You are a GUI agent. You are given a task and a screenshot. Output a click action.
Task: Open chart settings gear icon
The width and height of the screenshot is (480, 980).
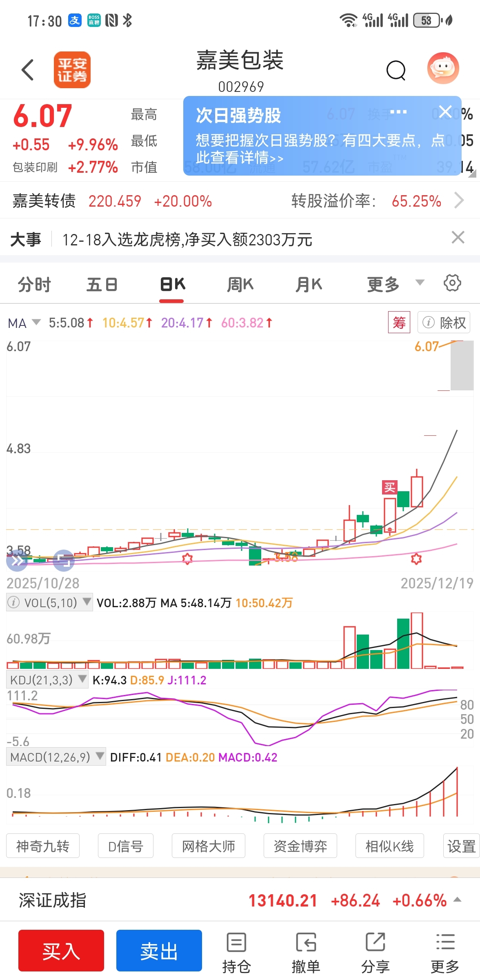click(x=452, y=283)
